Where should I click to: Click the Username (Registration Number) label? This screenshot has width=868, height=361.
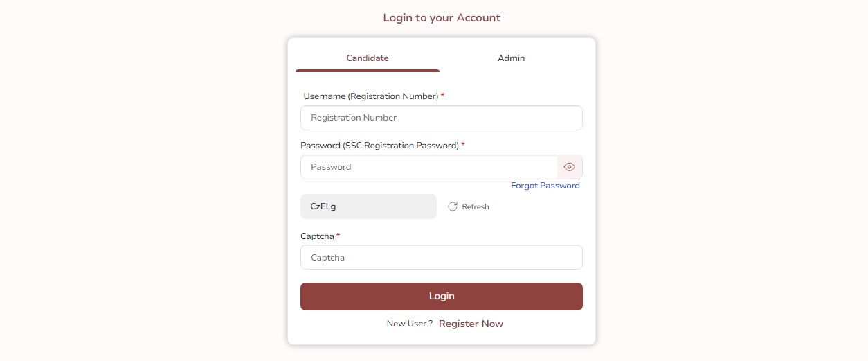pyautogui.click(x=370, y=96)
